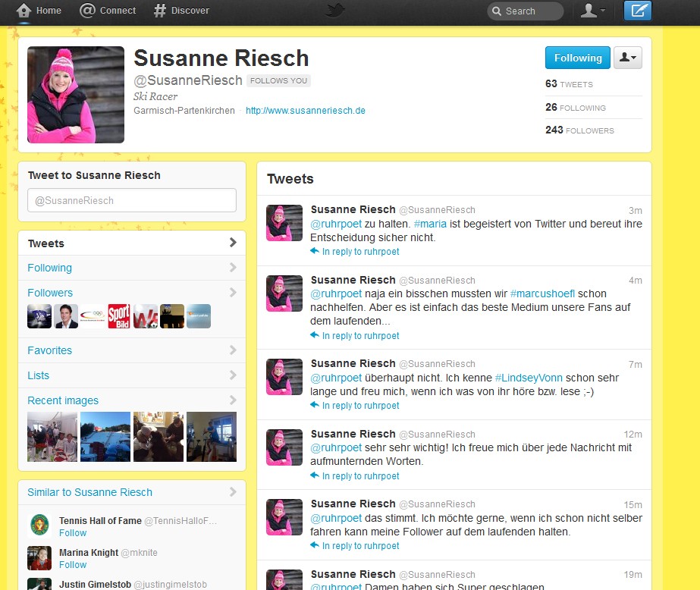Viewport: 700px width, 590px height.
Task: Click the chevron on the Favorites row
Action: point(233,350)
